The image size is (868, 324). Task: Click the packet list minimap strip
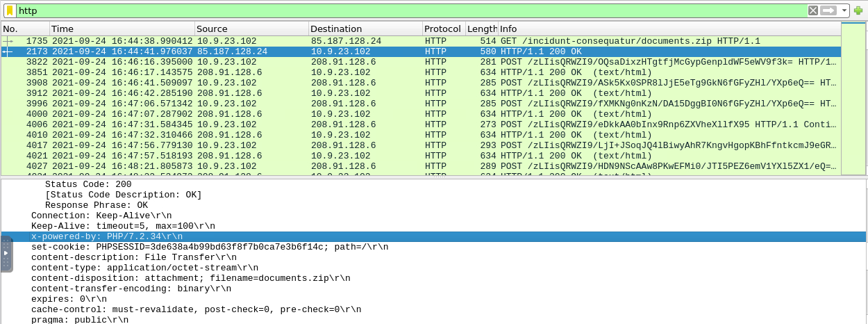(x=853, y=99)
